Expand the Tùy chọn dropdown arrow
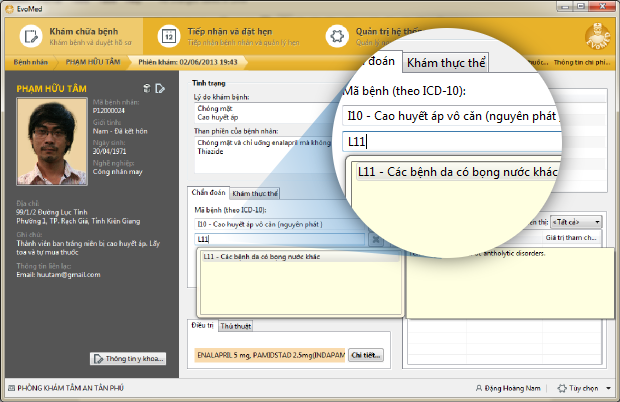This screenshot has height=402, width=620. 608,389
